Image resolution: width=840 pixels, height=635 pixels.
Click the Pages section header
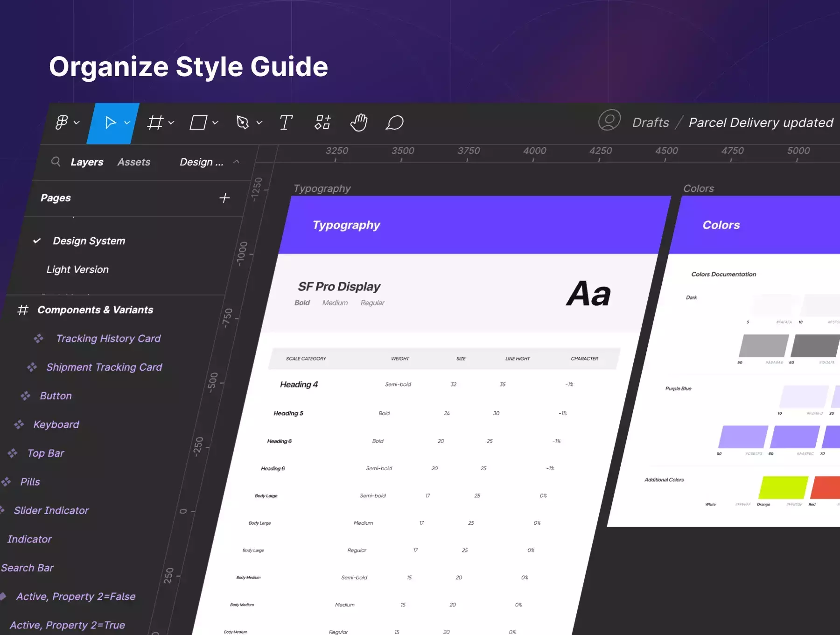(56, 198)
